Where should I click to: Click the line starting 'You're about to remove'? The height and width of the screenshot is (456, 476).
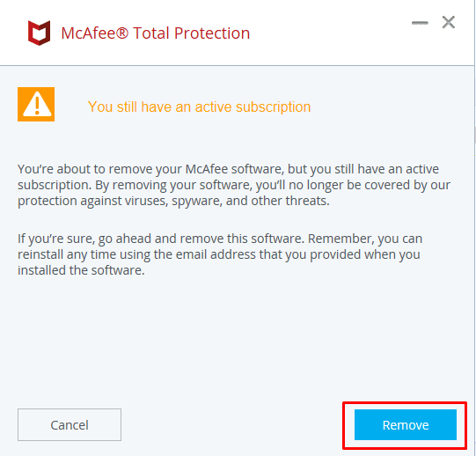click(x=228, y=169)
